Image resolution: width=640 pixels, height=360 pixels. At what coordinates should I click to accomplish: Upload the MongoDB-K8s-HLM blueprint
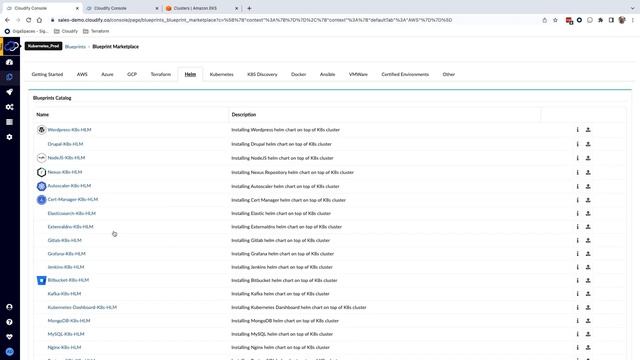[x=588, y=321]
